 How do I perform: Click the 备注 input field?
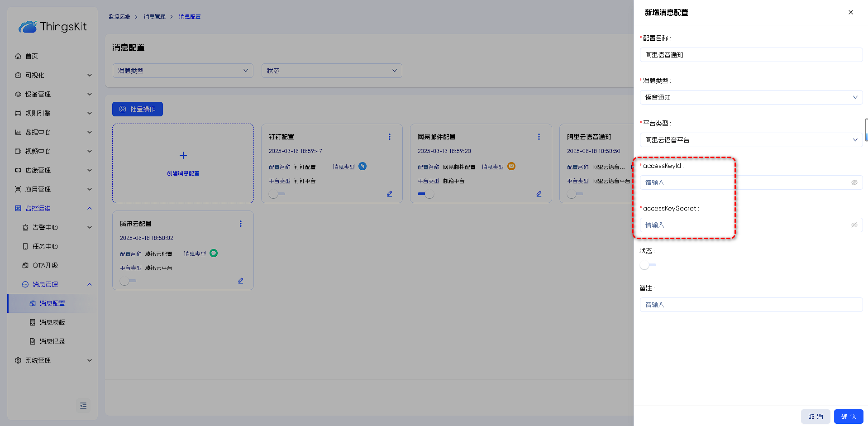[751, 305]
